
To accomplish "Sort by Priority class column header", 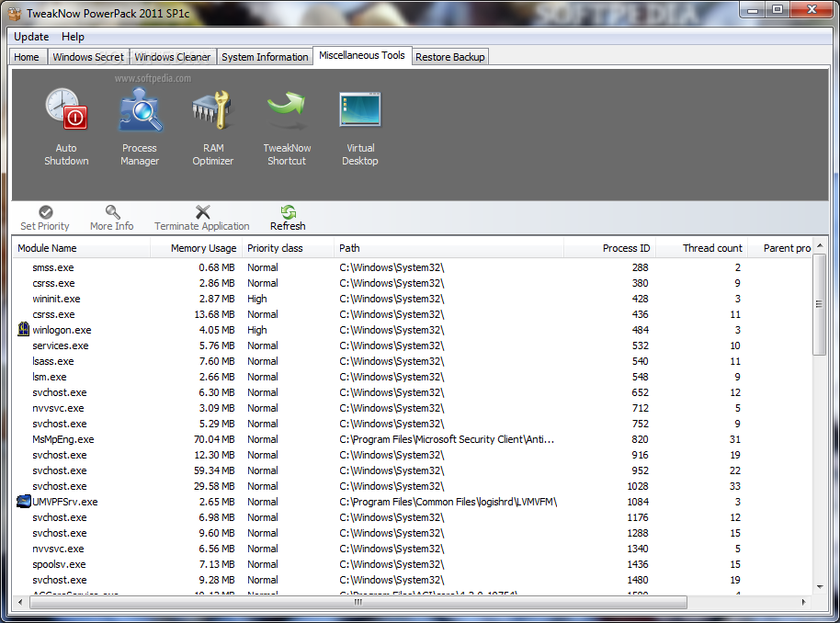I will click(x=288, y=248).
